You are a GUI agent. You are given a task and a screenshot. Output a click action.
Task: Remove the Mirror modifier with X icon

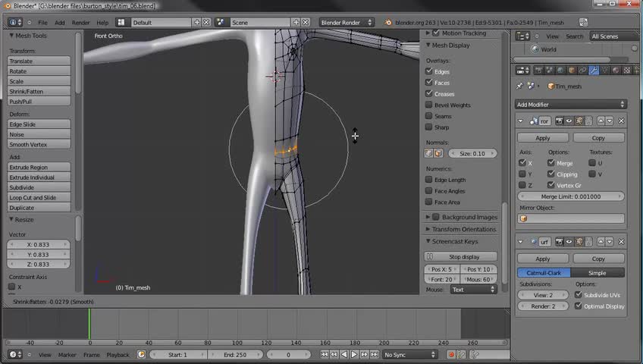(622, 121)
